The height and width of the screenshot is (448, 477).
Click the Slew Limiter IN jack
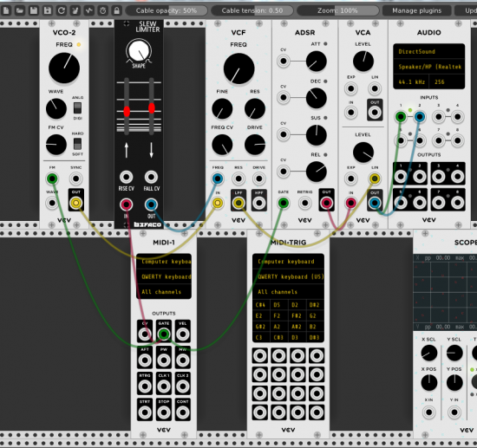click(127, 205)
